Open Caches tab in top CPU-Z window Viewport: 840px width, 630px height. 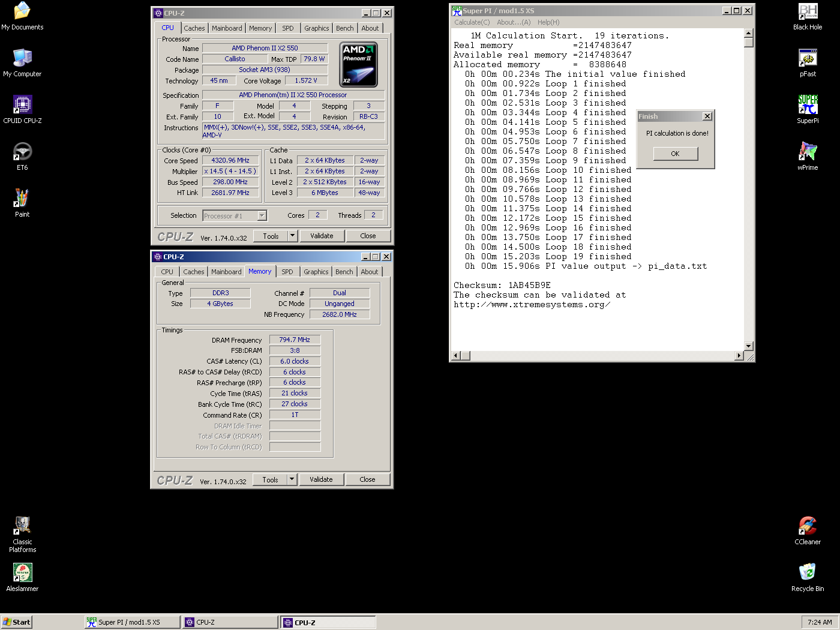194,28
